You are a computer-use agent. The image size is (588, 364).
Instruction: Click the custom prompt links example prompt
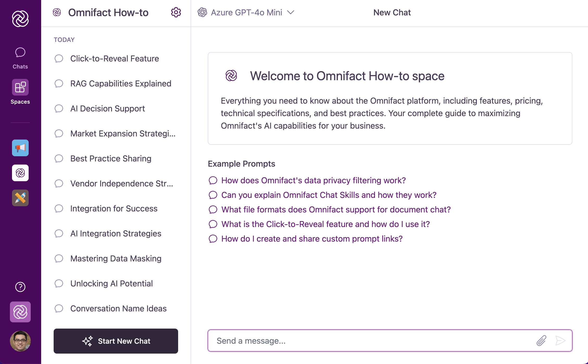point(312,239)
